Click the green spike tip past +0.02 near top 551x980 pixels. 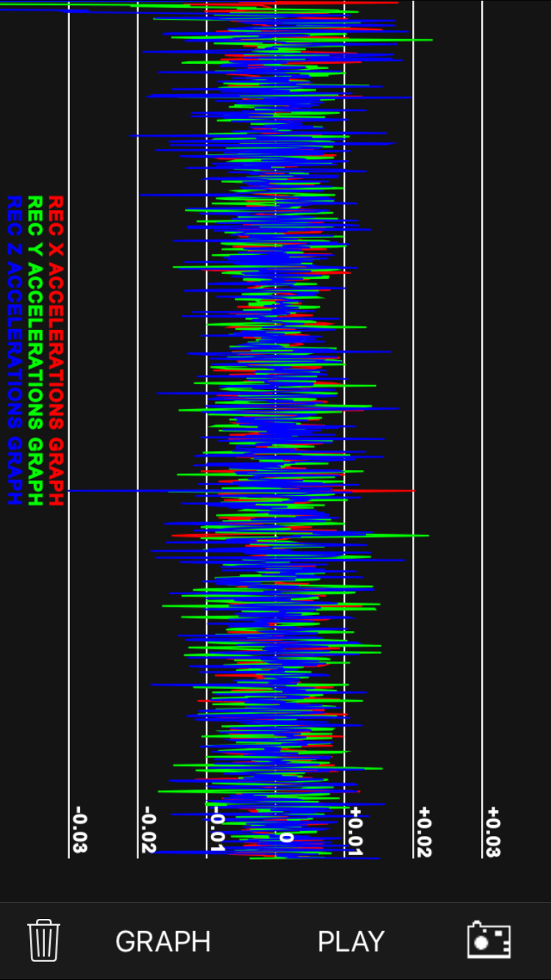tap(429, 40)
